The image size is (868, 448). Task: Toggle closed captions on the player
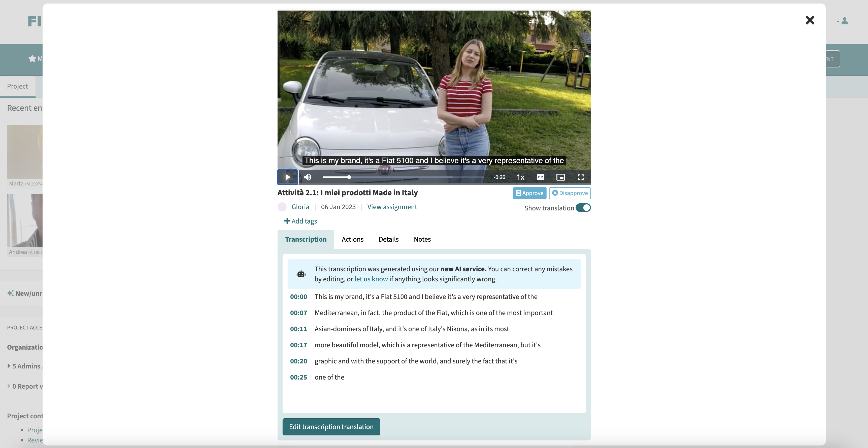(540, 177)
